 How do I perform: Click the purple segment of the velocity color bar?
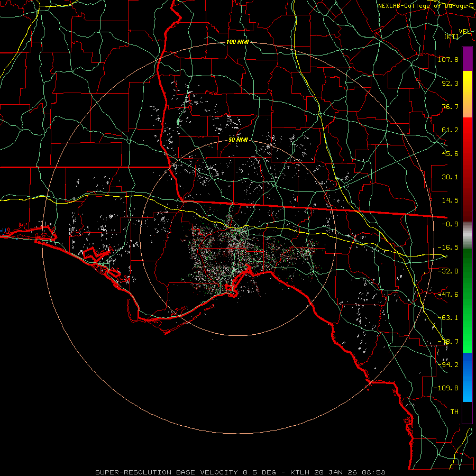click(x=467, y=59)
